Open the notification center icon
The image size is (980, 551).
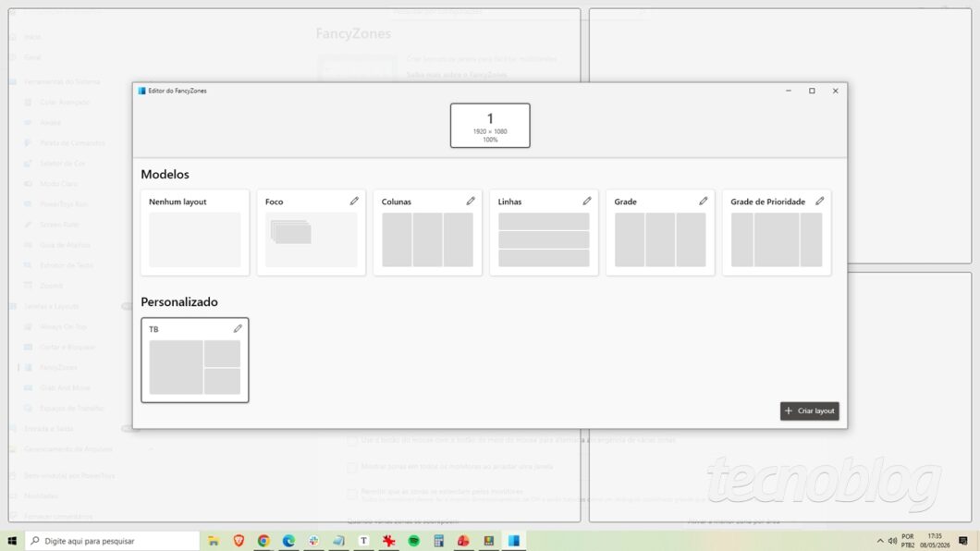(x=963, y=541)
